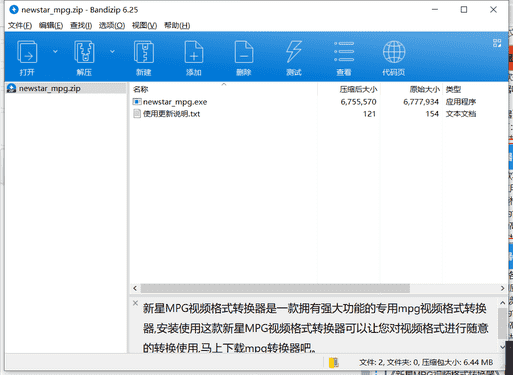Sort by the 原始大小 column header
The image size is (513, 375).
[x=425, y=89]
